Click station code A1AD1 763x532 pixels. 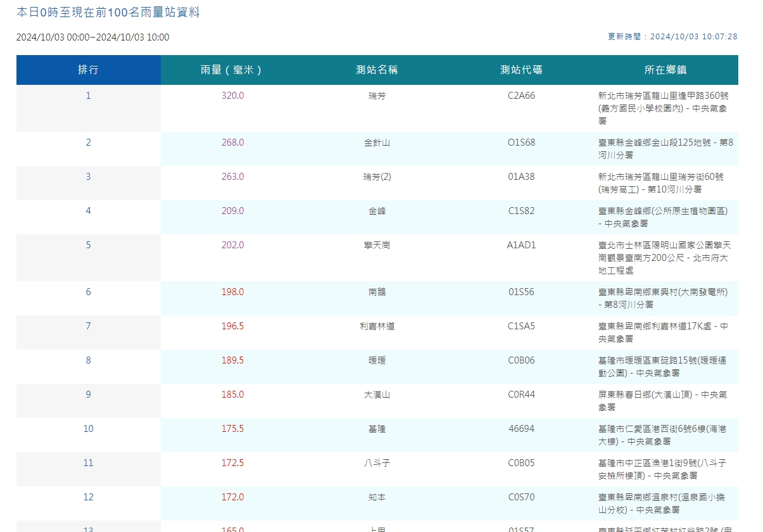point(521,245)
